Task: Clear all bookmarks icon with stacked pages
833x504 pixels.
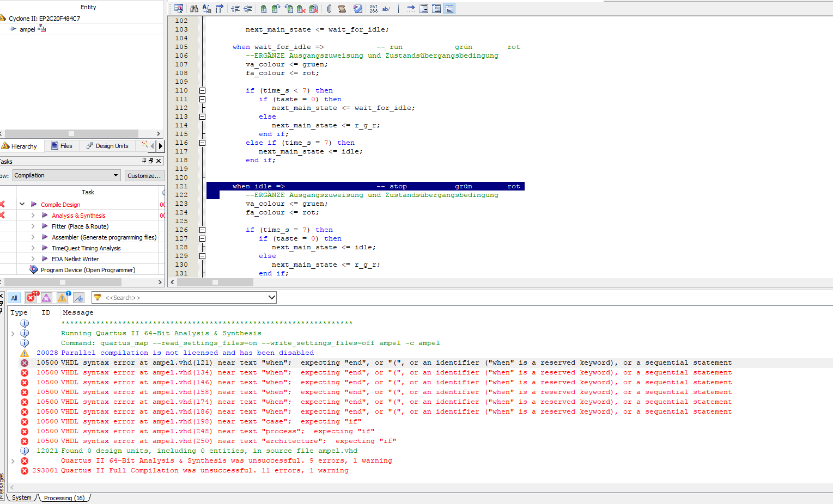Action: point(314,9)
